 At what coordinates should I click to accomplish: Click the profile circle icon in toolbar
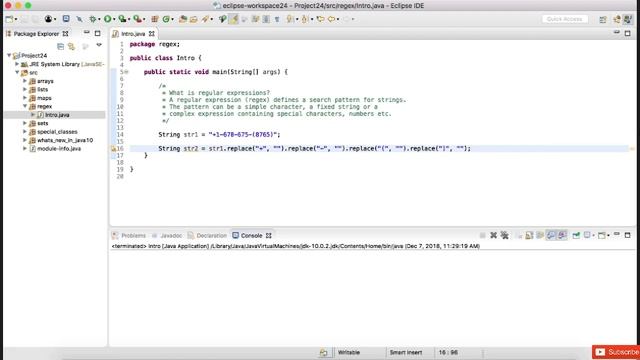(48, 19)
